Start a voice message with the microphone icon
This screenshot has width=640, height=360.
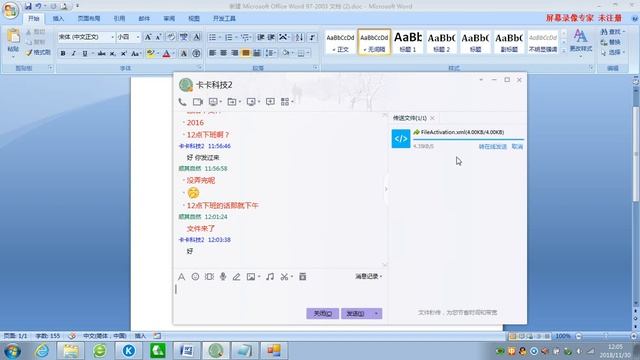(x=223, y=277)
